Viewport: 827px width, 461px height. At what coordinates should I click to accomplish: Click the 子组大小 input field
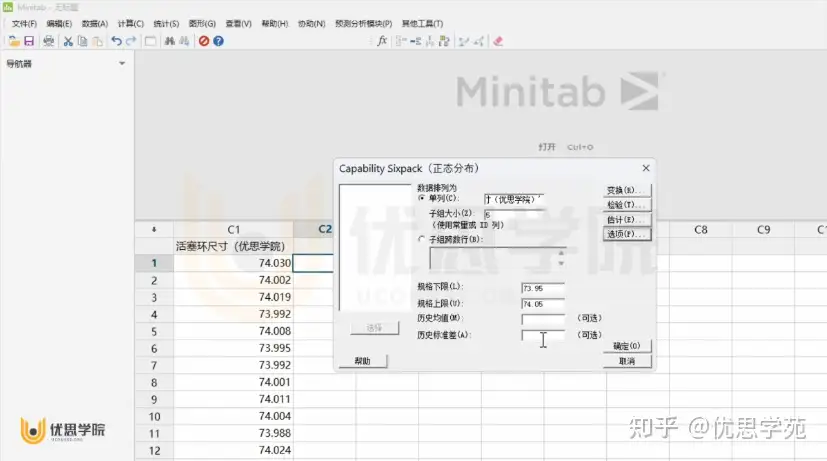(x=514, y=214)
